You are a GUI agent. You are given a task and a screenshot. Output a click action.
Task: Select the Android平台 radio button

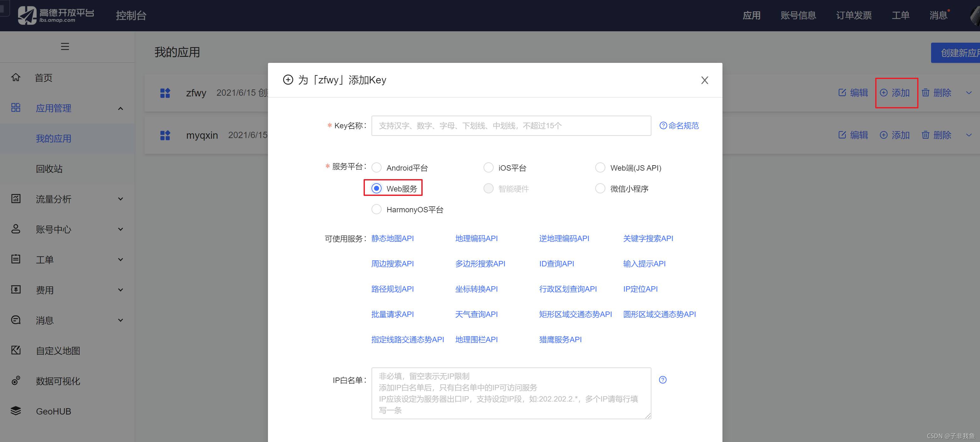[x=377, y=167]
